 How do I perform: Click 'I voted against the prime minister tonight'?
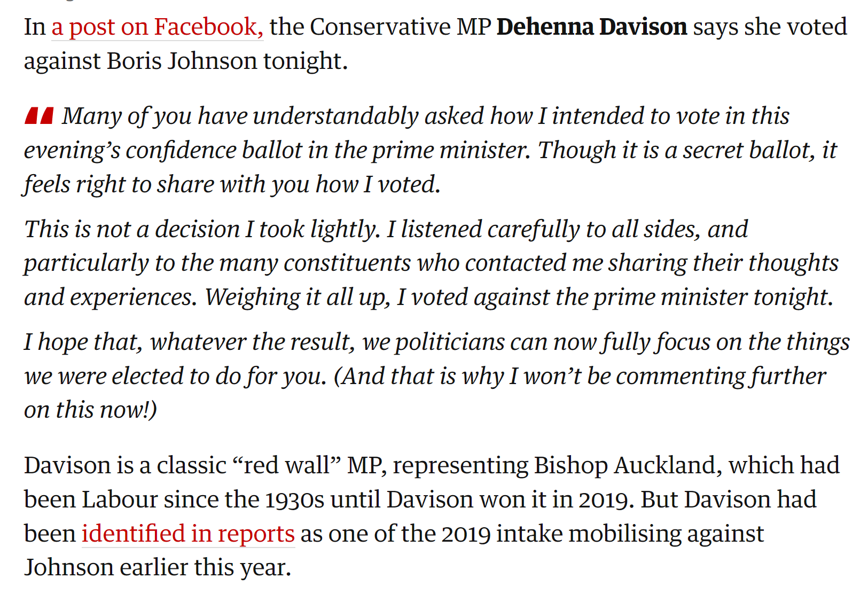(x=614, y=297)
